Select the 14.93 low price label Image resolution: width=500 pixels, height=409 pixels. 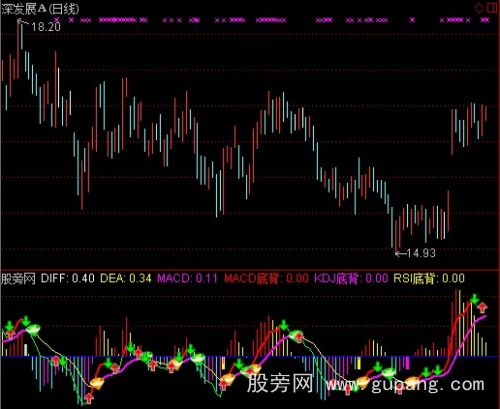[421, 253]
